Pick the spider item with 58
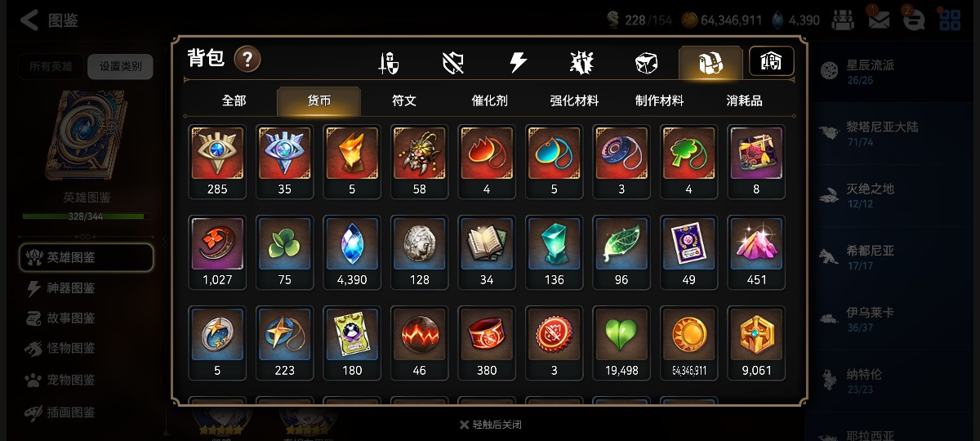The image size is (980, 441). (x=420, y=162)
